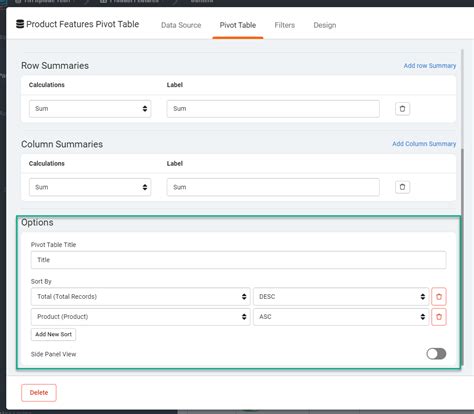Select the Pivot Table tab
474x414 pixels.
click(238, 25)
